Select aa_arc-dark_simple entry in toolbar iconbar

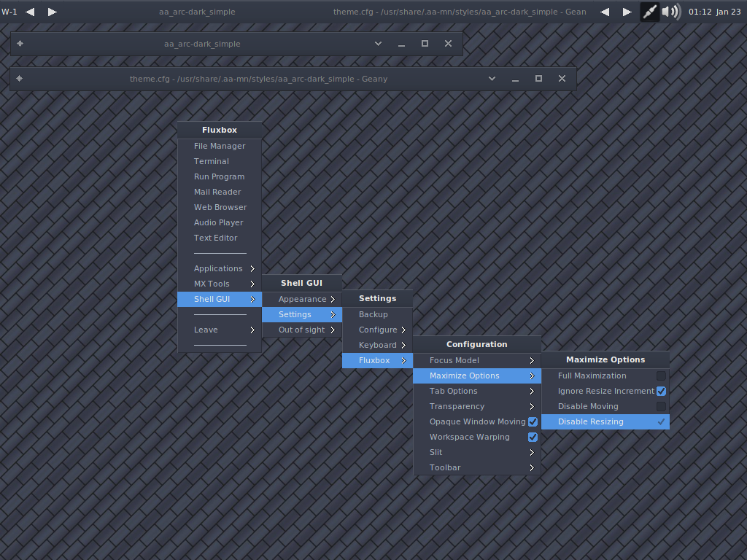[197, 12]
